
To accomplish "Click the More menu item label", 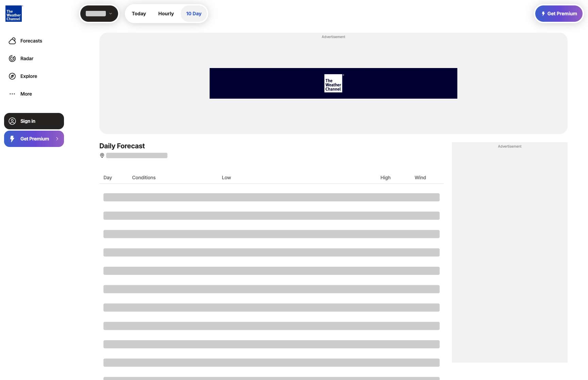I will tap(26, 94).
